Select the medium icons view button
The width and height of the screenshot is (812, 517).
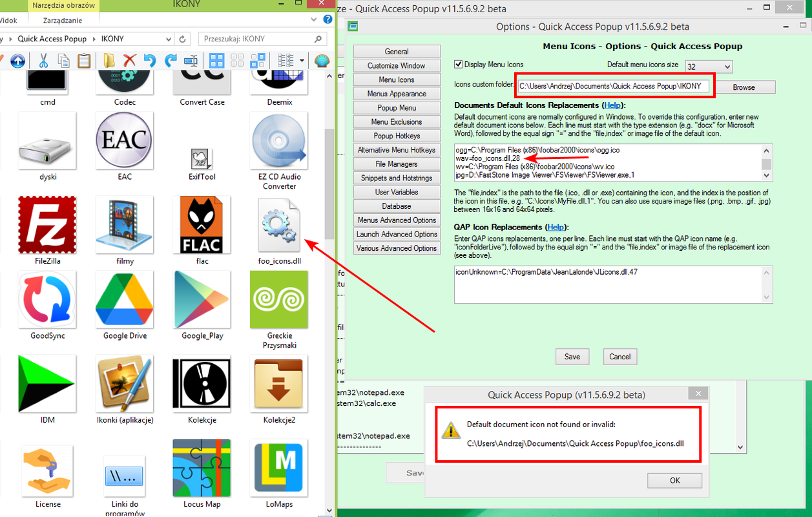click(x=237, y=61)
